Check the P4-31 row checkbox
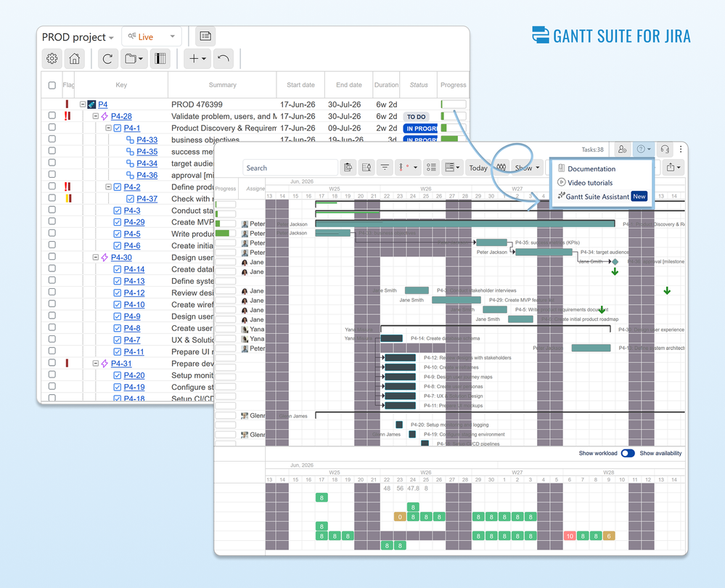The width and height of the screenshot is (725, 588). (52, 363)
